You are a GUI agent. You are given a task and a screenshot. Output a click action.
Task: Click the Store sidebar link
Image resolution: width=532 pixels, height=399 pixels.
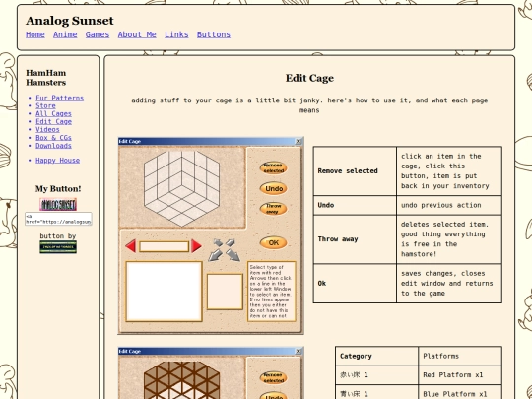pos(45,105)
